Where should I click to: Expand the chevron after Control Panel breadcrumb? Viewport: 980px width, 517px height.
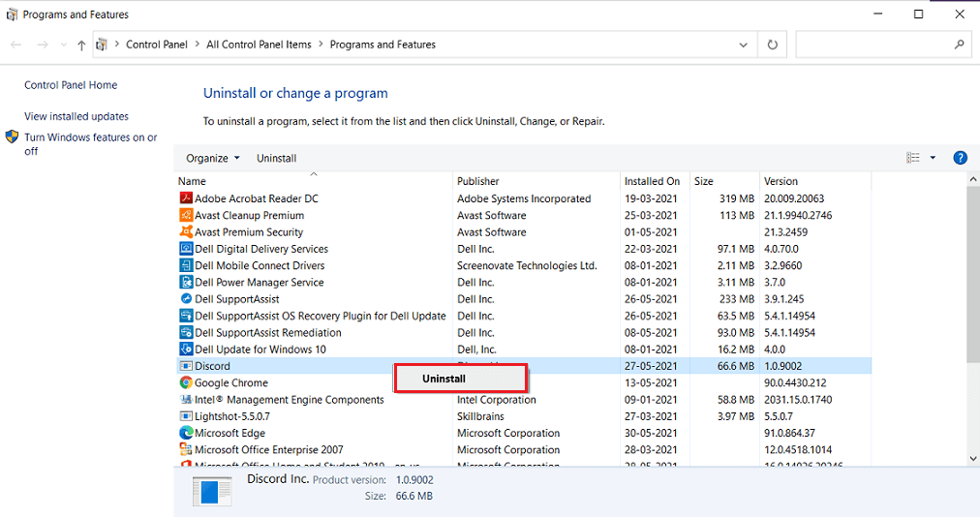coord(197,45)
